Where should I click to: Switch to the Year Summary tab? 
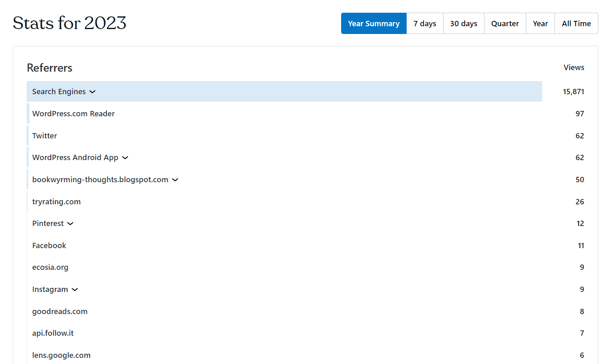[x=373, y=23]
